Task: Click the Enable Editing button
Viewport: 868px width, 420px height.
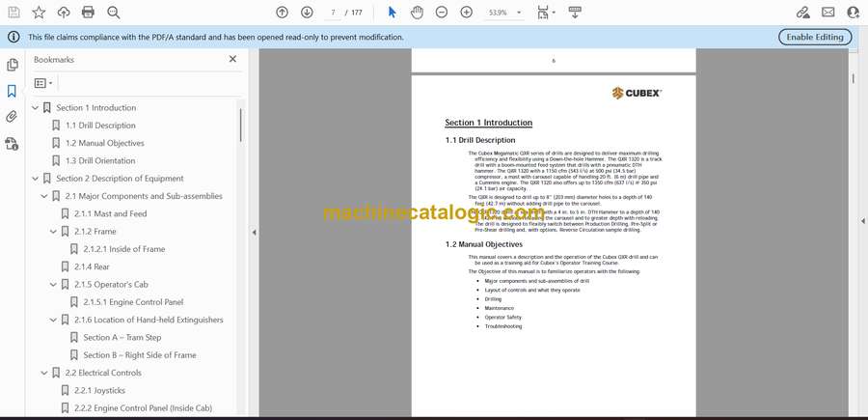Action: click(815, 37)
